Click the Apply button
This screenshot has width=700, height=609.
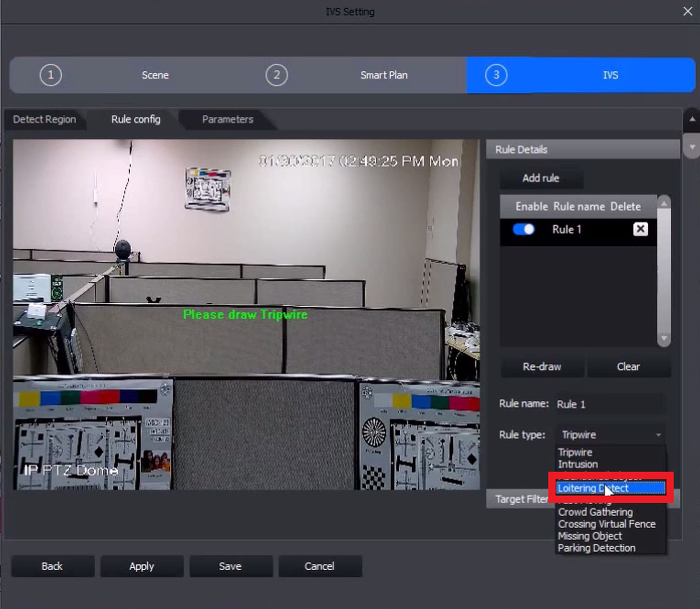[142, 566]
